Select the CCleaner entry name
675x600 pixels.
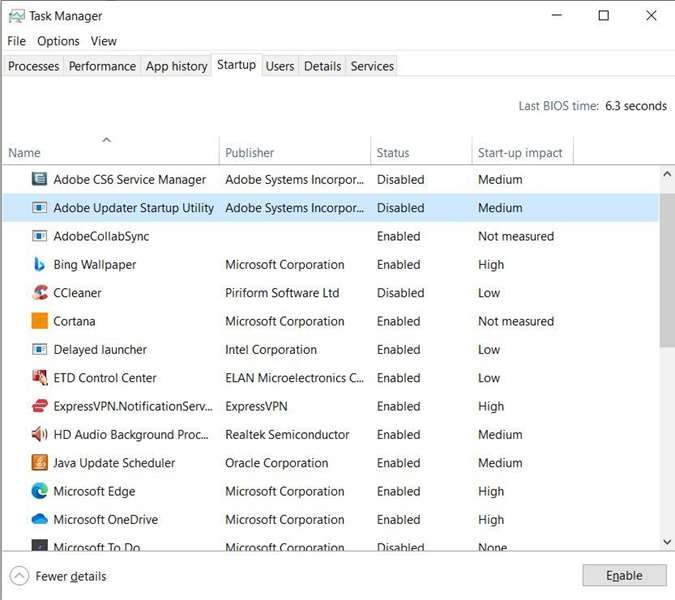77,293
